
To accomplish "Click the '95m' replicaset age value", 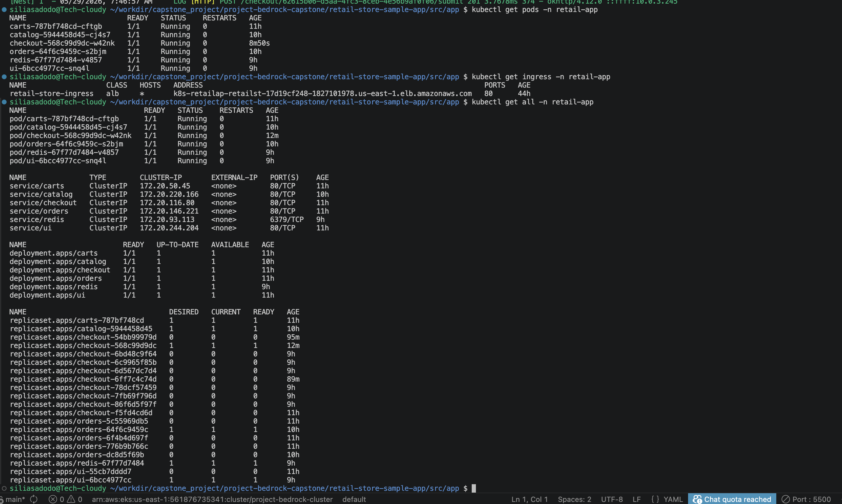I will (x=293, y=337).
